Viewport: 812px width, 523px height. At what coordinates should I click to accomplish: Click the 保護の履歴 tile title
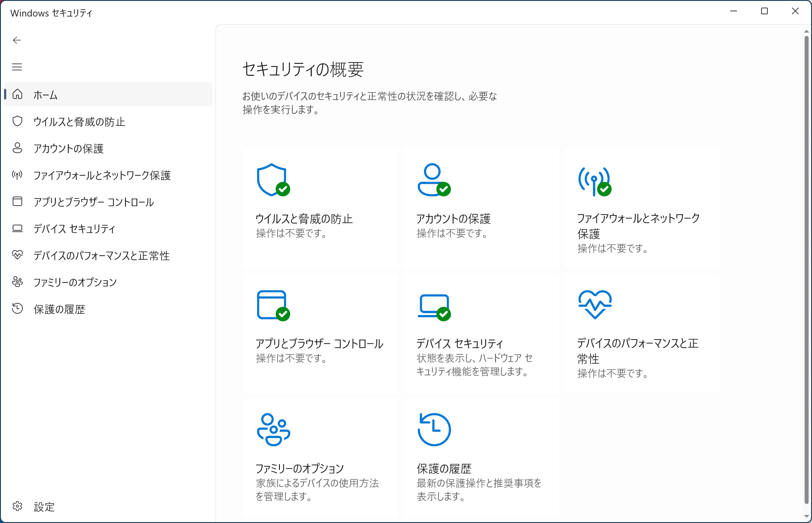tap(444, 469)
